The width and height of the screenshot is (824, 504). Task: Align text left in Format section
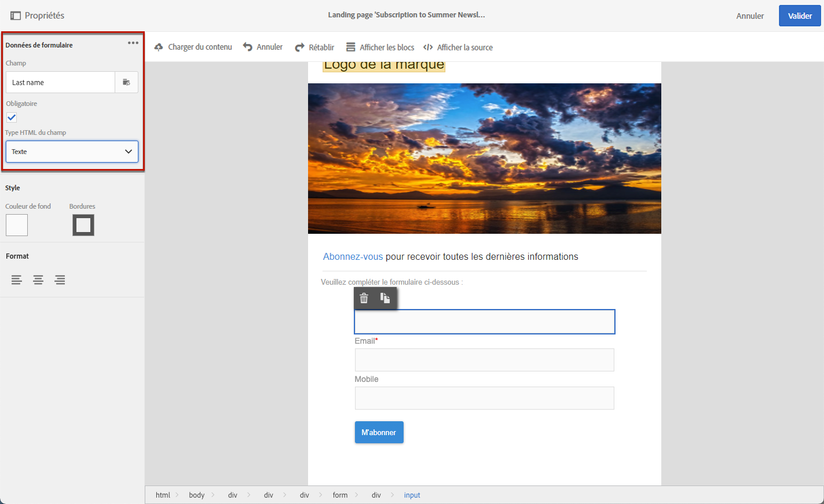point(17,280)
